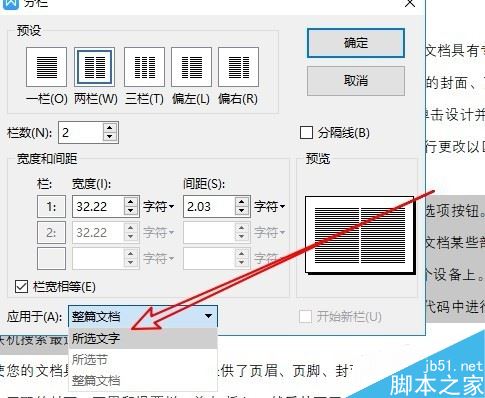The image size is (485, 398).
Task: Click into the 栏数(N) number field
Action: click(x=81, y=133)
